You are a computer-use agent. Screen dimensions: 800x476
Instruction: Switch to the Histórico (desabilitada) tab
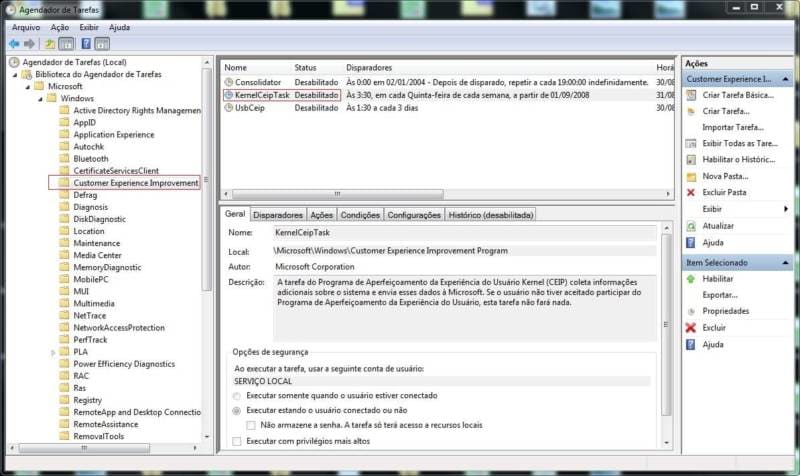tap(491, 215)
